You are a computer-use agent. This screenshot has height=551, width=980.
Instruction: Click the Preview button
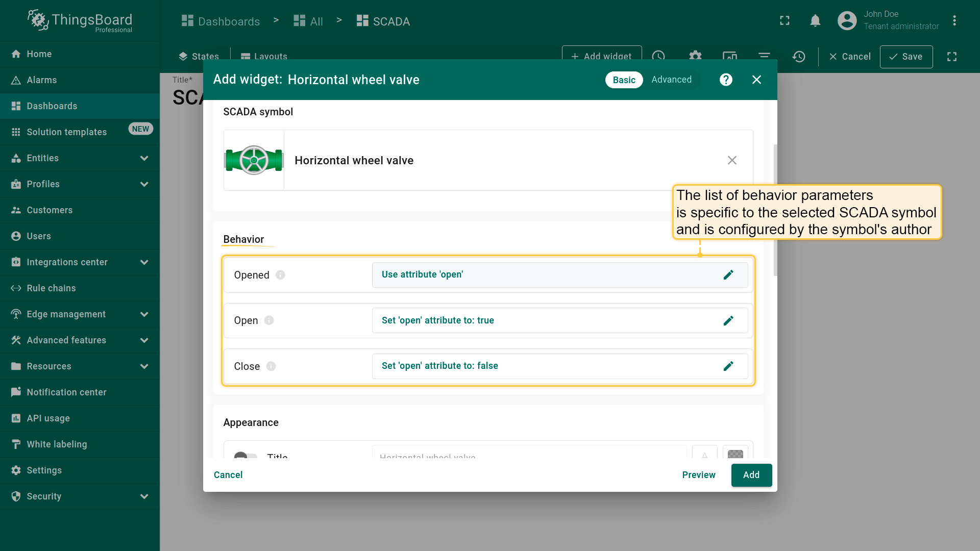tap(698, 475)
